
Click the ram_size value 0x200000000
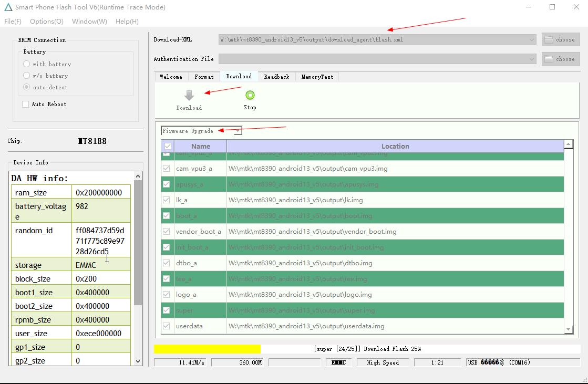[99, 192]
